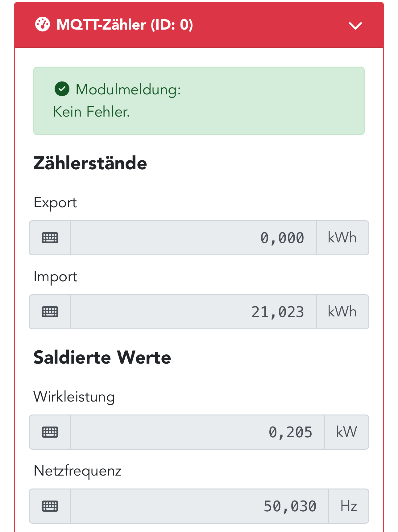Viewport: 398px width, 532px height.
Task: Click the Netzfrequenz value field 50,030
Action: point(200,506)
